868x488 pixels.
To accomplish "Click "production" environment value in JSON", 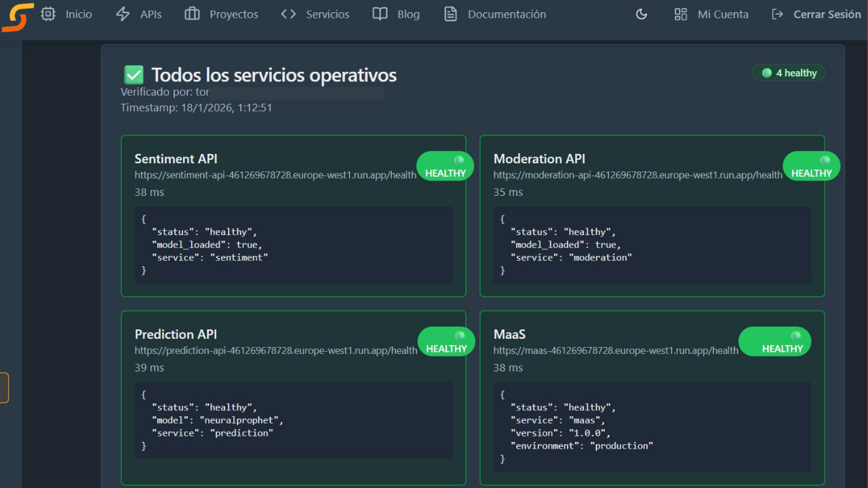I will [622, 446].
